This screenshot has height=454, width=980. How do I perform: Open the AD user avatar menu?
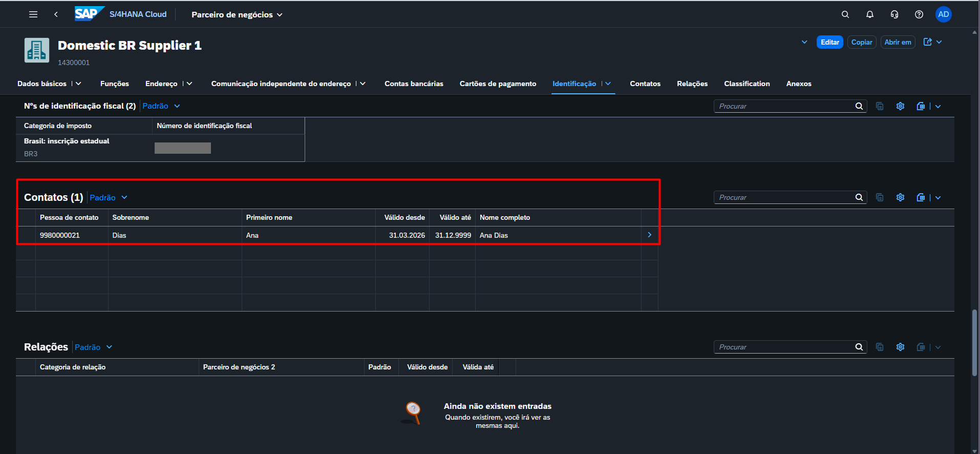click(x=944, y=14)
